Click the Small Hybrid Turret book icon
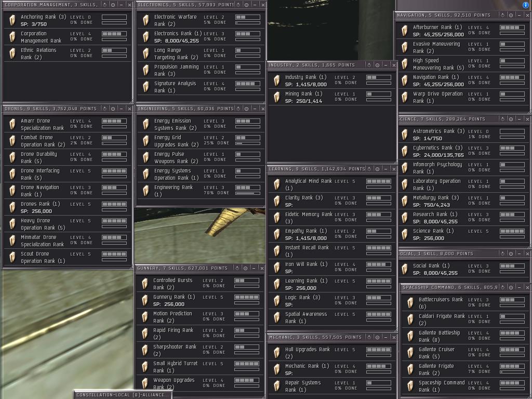Viewport: 532px width, 399px height. 145,367
